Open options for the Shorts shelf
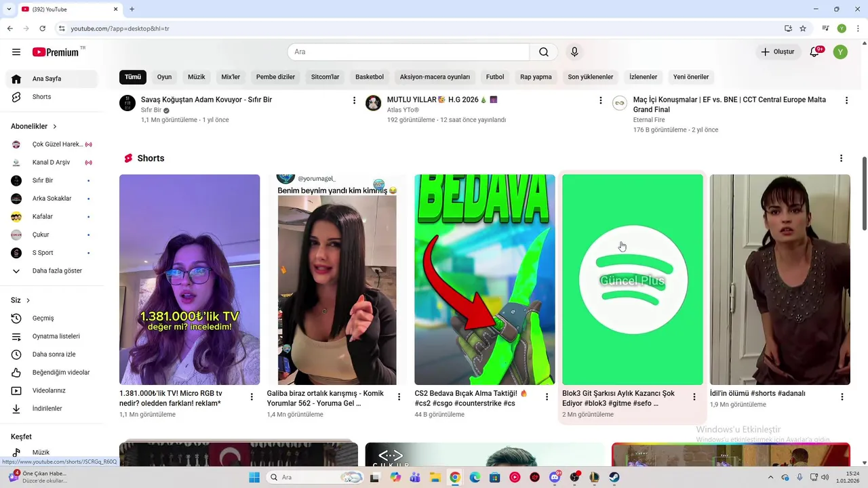This screenshot has width=868, height=488. coord(841,159)
